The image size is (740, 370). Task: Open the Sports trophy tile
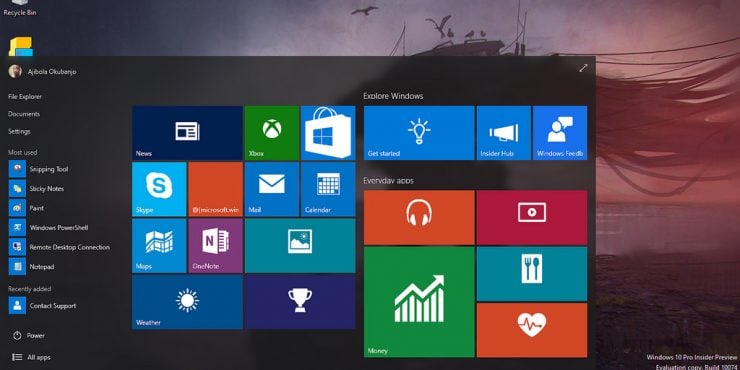coord(300,302)
